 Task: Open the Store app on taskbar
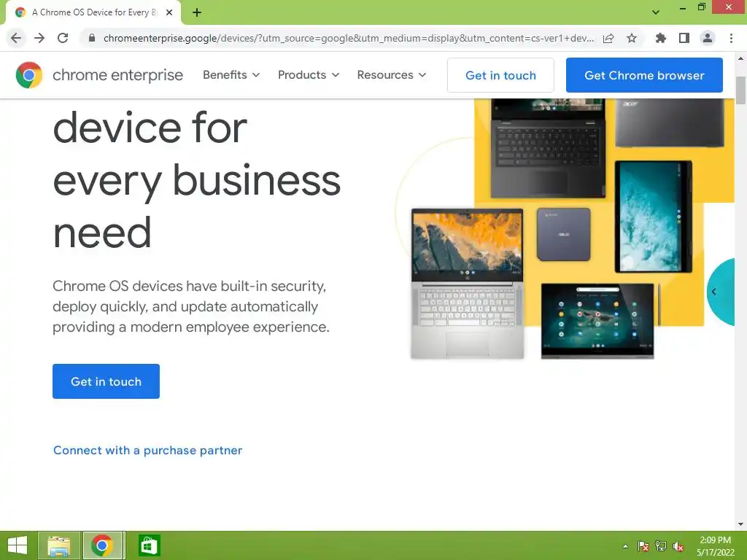pos(148,545)
